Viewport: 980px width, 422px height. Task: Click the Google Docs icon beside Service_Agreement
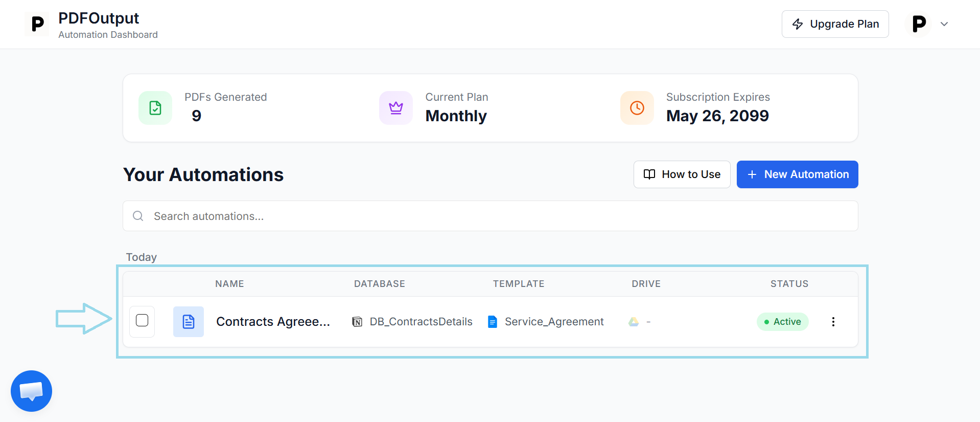coord(493,322)
